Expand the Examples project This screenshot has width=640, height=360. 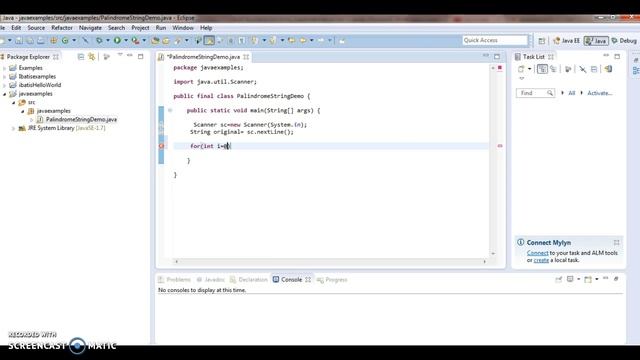4,68
